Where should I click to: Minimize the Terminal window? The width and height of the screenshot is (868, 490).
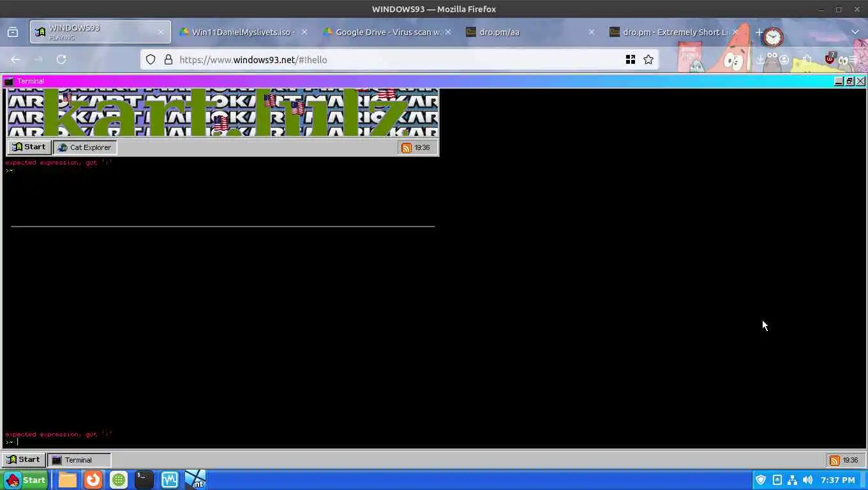tap(839, 81)
